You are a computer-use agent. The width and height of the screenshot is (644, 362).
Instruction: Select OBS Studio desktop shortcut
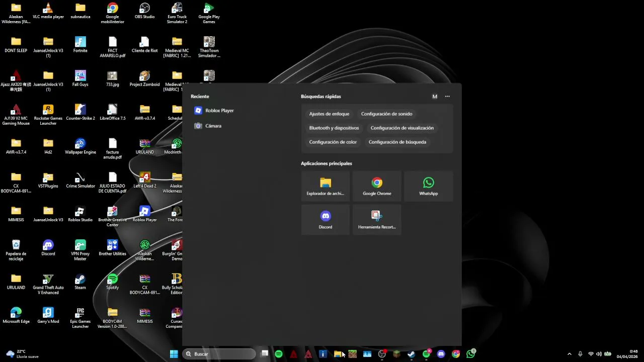[145, 11]
